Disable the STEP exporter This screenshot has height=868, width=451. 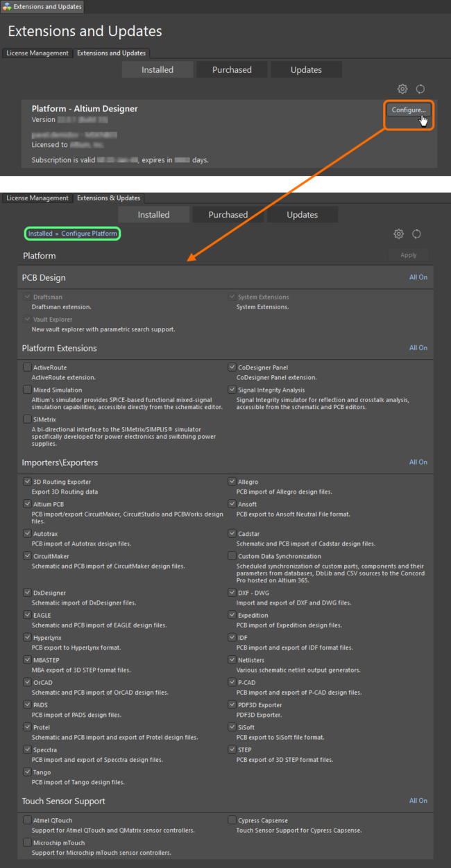click(x=232, y=749)
